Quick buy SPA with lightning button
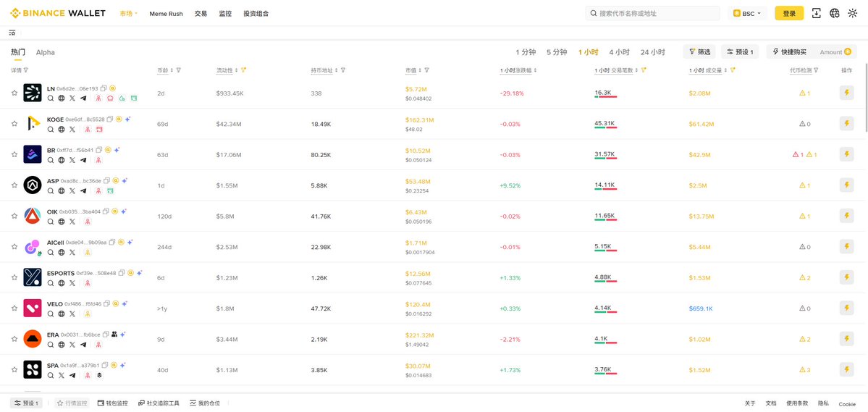This screenshot has width=868, height=412. [x=846, y=369]
